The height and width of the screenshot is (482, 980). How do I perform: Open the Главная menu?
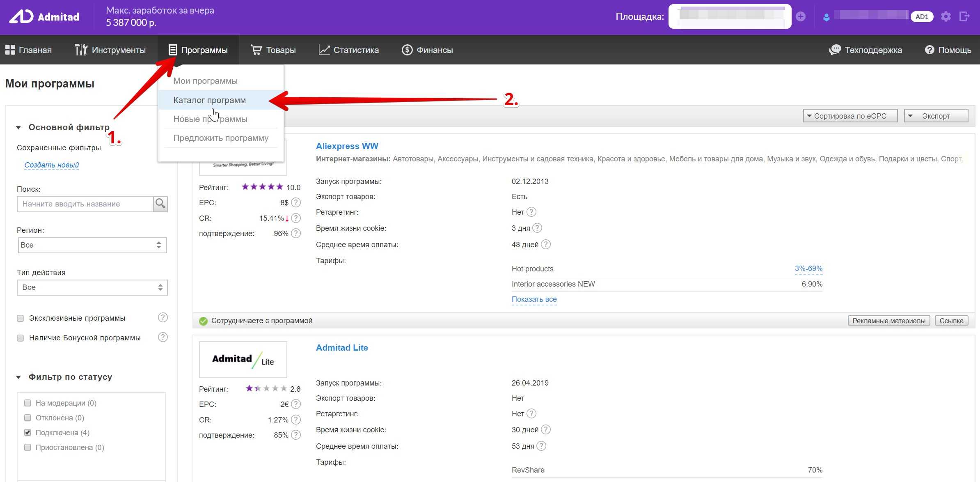pyautogui.click(x=28, y=50)
